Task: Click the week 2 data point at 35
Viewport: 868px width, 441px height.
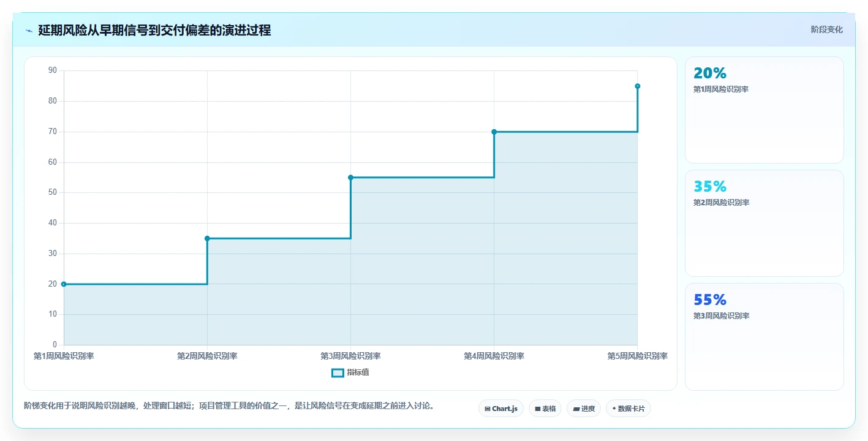Action: pos(207,238)
